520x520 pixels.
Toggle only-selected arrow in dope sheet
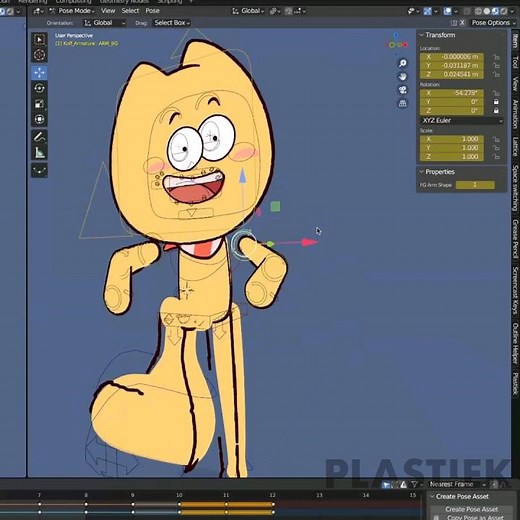[x=386, y=484]
